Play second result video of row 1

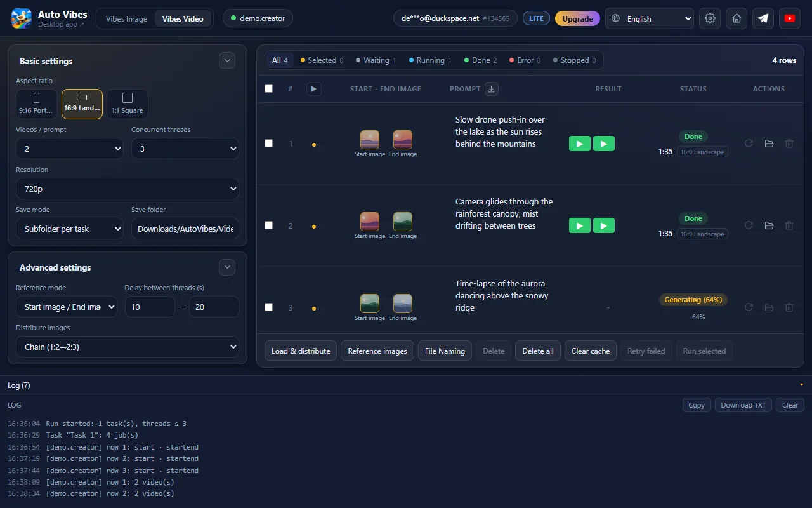[604, 144]
